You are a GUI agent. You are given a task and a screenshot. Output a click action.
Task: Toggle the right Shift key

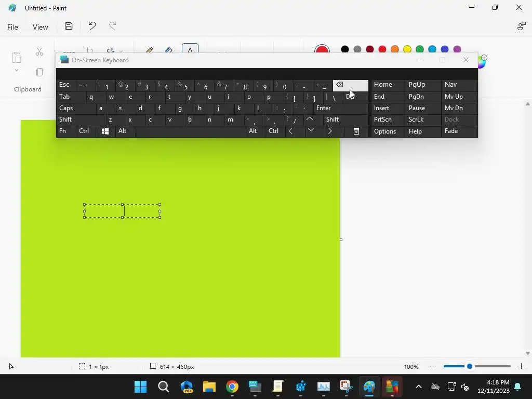coord(345,119)
